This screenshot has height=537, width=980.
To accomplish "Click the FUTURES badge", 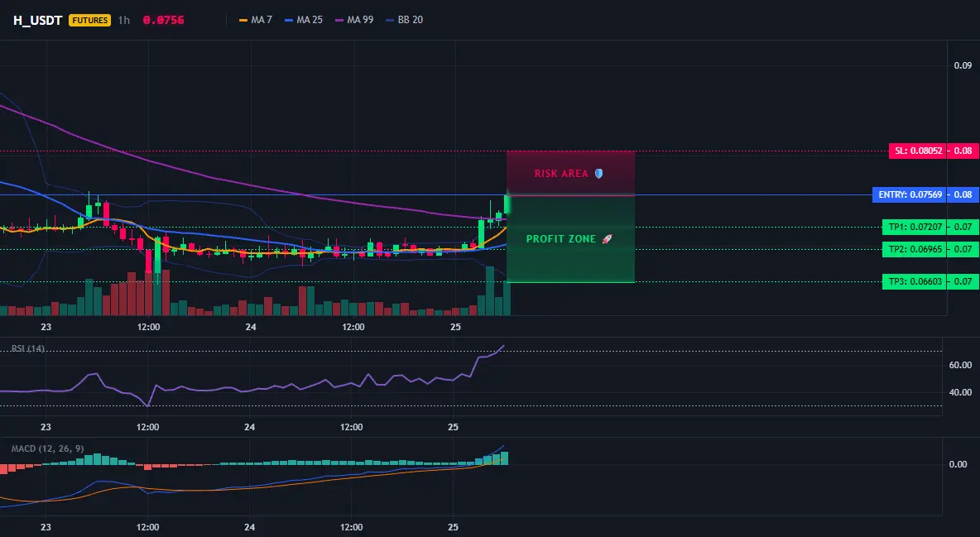I will pos(90,20).
